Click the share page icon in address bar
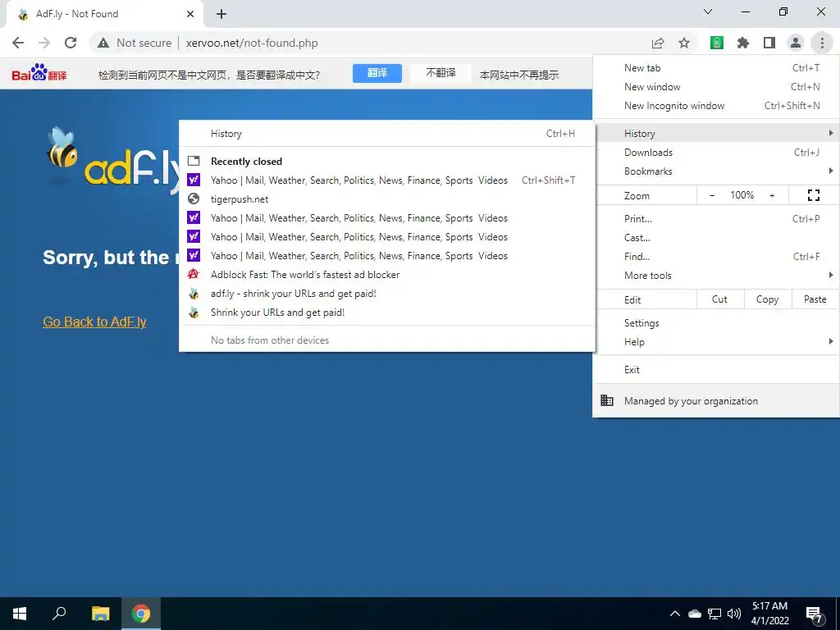Image resolution: width=840 pixels, height=630 pixels. (x=658, y=43)
